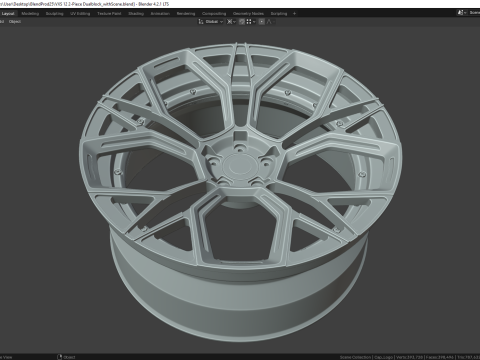Switch to the Scripting workspace tab
Viewport: 480px width, 360px height.
pos(279,14)
